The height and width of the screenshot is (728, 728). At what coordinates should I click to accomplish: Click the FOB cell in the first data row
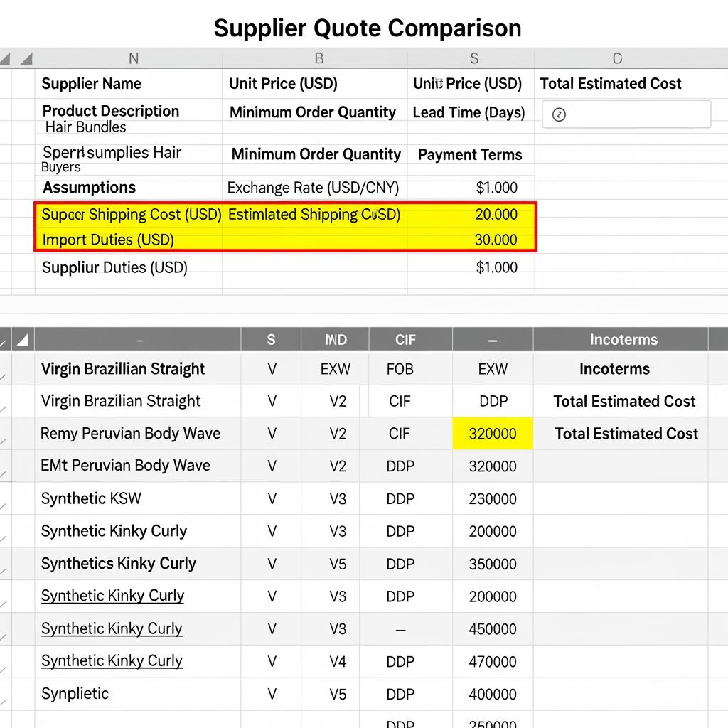(x=400, y=369)
